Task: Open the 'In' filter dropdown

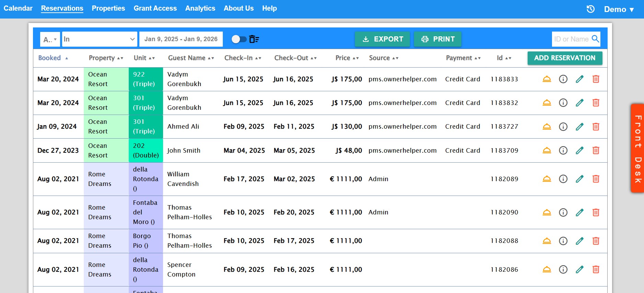Action: coord(99,39)
